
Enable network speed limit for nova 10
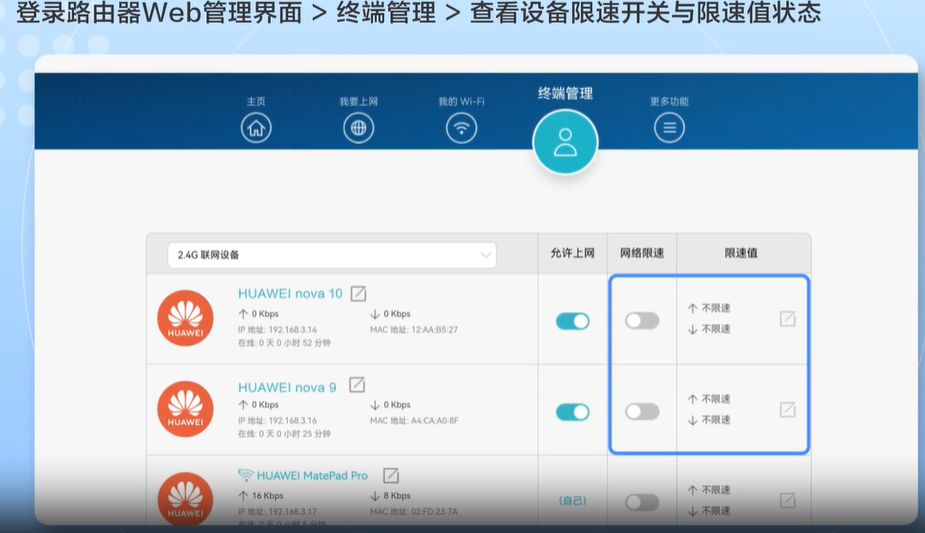click(x=642, y=321)
